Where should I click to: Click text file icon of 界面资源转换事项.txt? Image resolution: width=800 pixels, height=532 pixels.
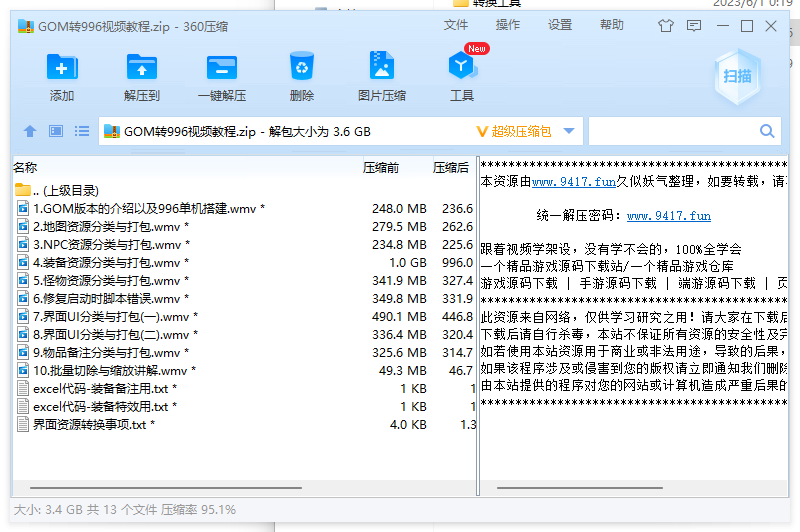(x=23, y=424)
